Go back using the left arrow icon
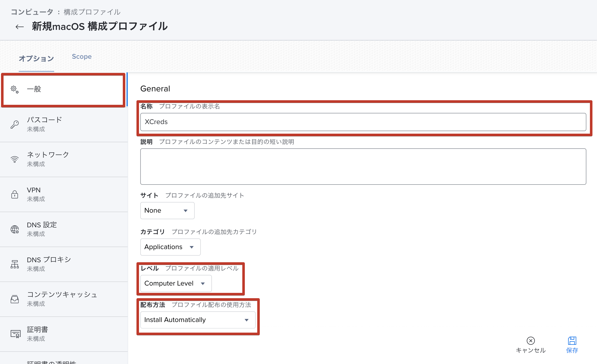 (19, 27)
